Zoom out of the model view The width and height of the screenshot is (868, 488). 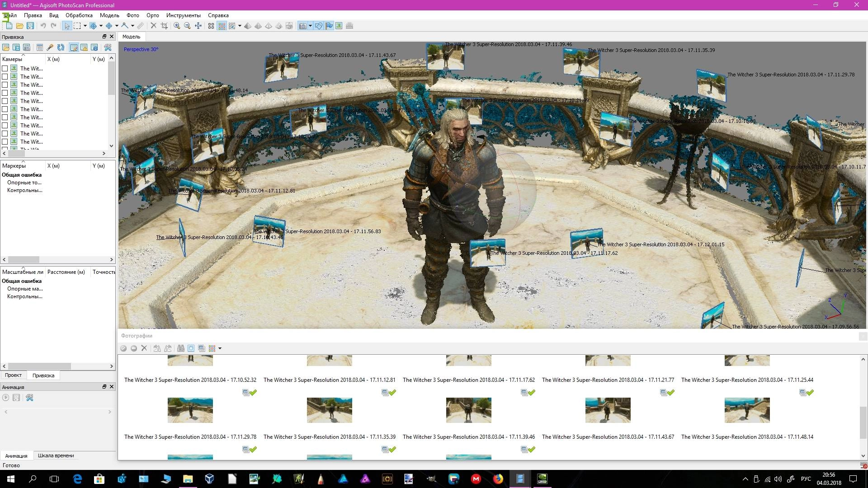[188, 26]
